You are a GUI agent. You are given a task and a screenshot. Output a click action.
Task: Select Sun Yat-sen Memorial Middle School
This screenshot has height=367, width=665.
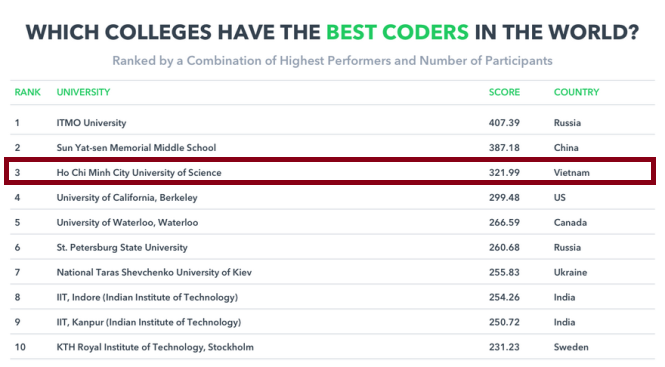click(136, 148)
